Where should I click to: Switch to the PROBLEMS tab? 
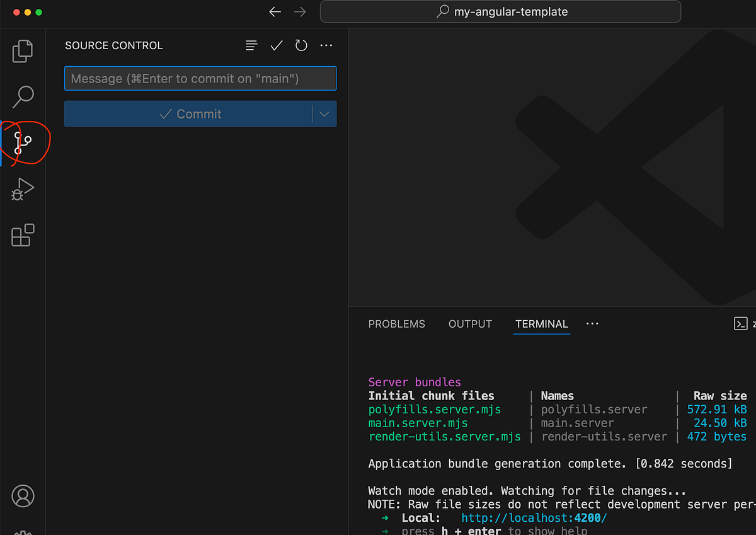point(396,323)
